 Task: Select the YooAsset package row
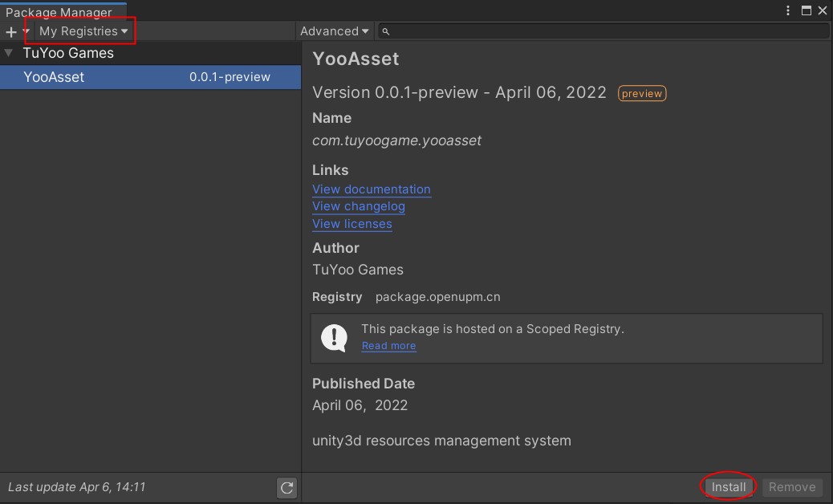tap(150, 77)
